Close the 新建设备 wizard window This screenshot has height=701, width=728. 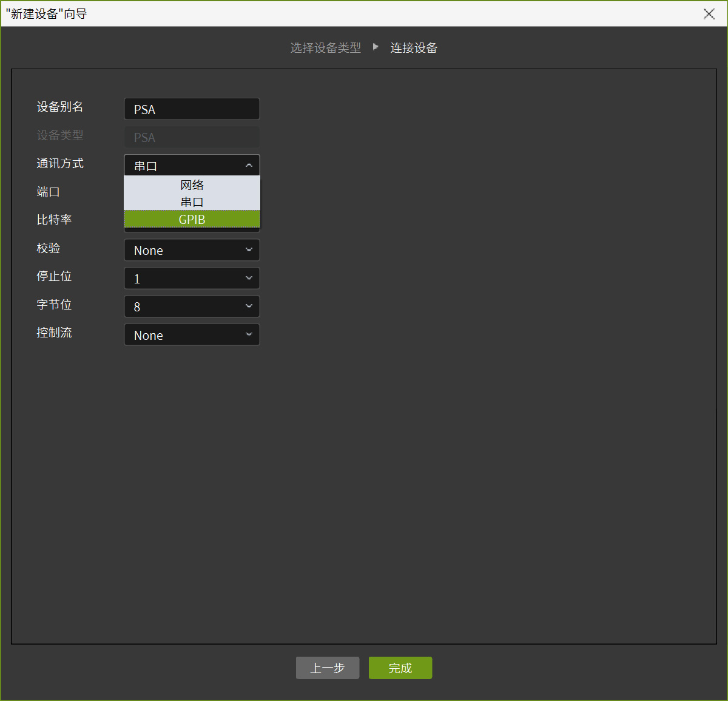coord(709,14)
